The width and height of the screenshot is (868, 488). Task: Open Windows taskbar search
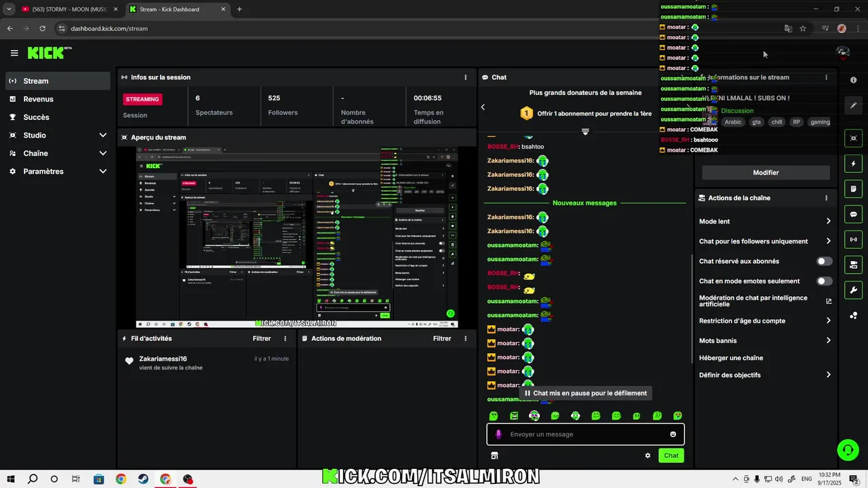coord(33,479)
